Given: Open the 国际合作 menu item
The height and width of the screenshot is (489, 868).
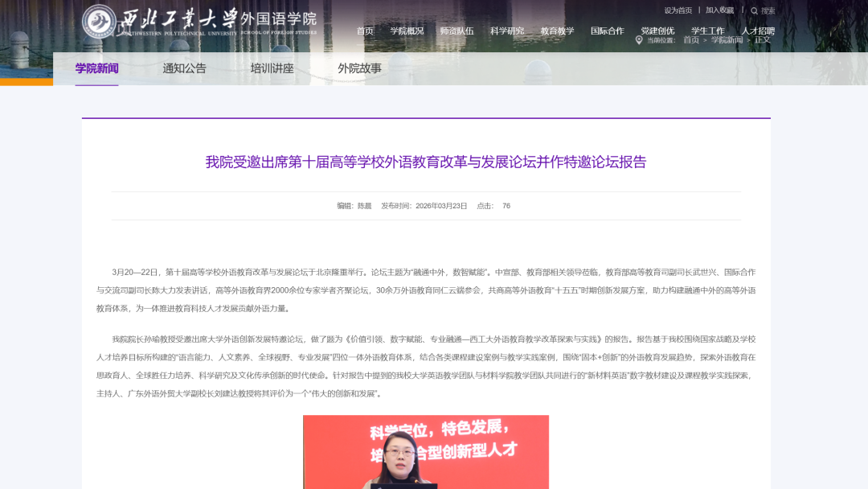Looking at the screenshot, I should (x=608, y=31).
